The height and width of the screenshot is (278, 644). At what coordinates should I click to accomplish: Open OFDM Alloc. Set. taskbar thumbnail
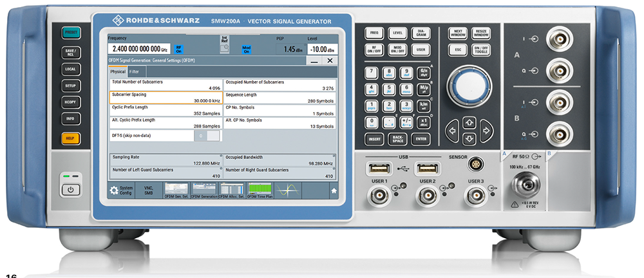click(x=231, y=190)
